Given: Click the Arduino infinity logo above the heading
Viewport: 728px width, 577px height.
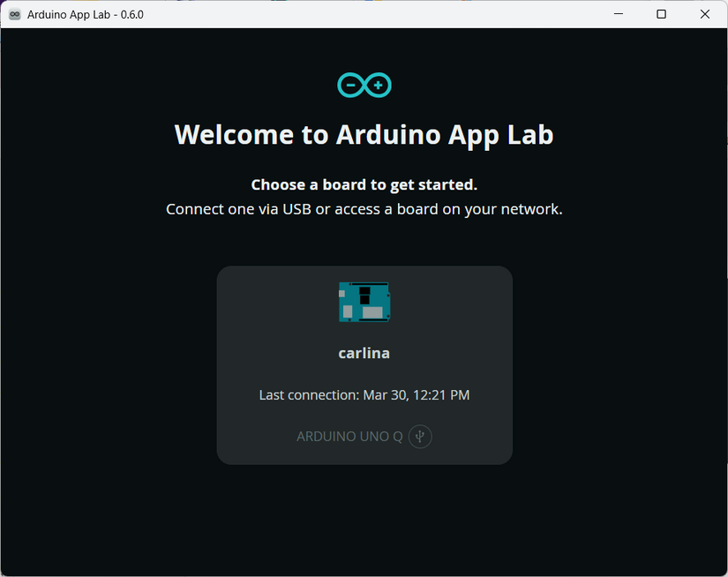Looking at the screenshot, I should click(364, 86).
